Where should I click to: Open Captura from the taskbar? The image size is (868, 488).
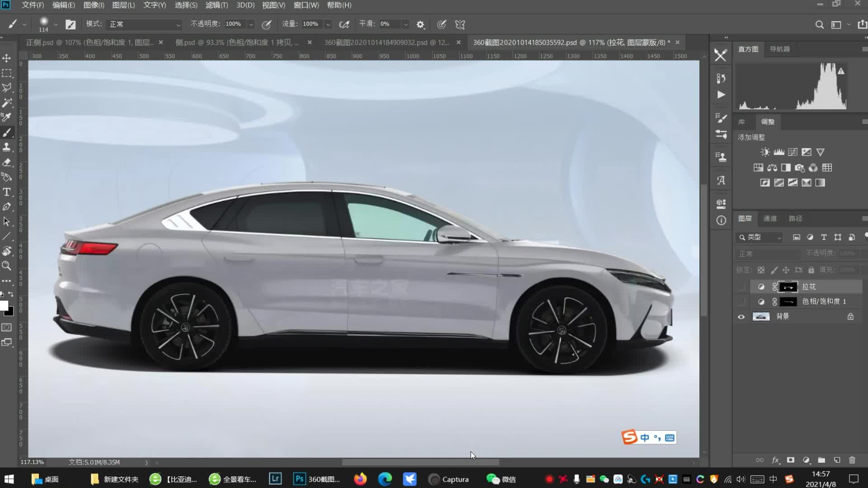(x=448, y=479)
